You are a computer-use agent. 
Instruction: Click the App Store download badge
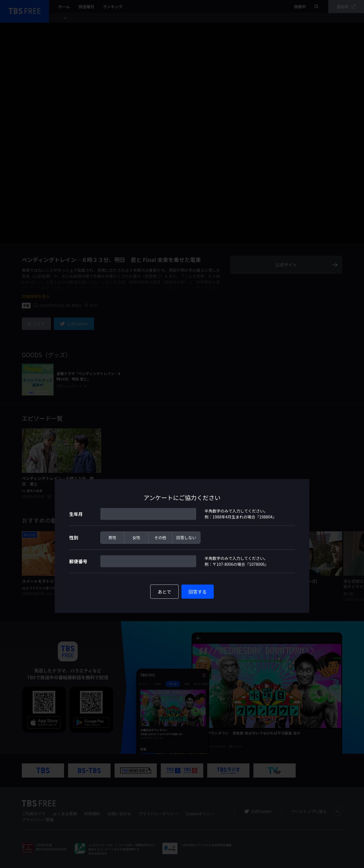(44, 722)
